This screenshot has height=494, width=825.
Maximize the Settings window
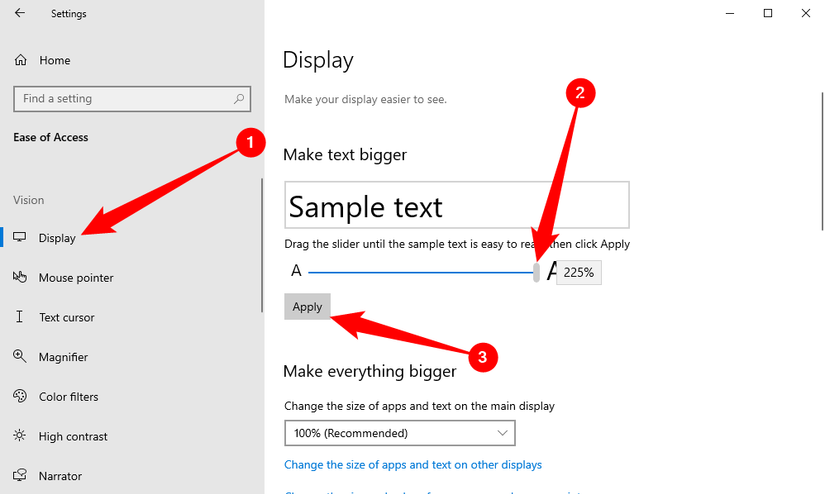click(768, 13)
